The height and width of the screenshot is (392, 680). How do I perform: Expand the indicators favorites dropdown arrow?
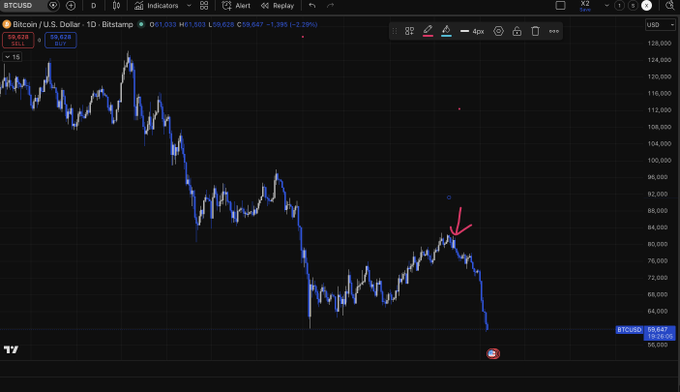click(x=189, y=6)
